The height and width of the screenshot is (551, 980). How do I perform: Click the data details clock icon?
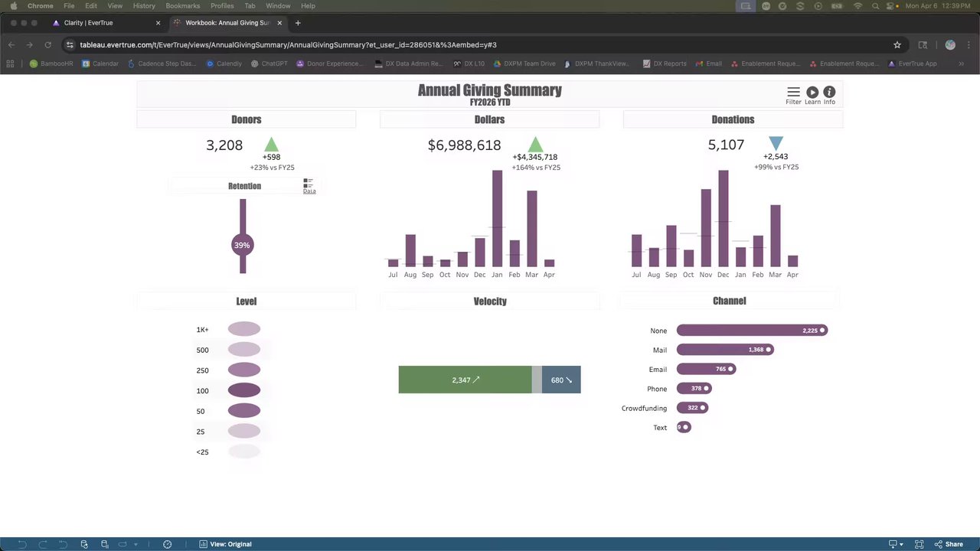[167, 544]
